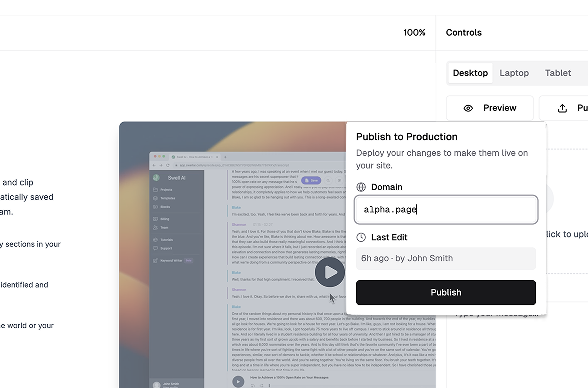Click the Swell AI logo in the video preview
Screen dimensions: 588x388
click(156, 178)
